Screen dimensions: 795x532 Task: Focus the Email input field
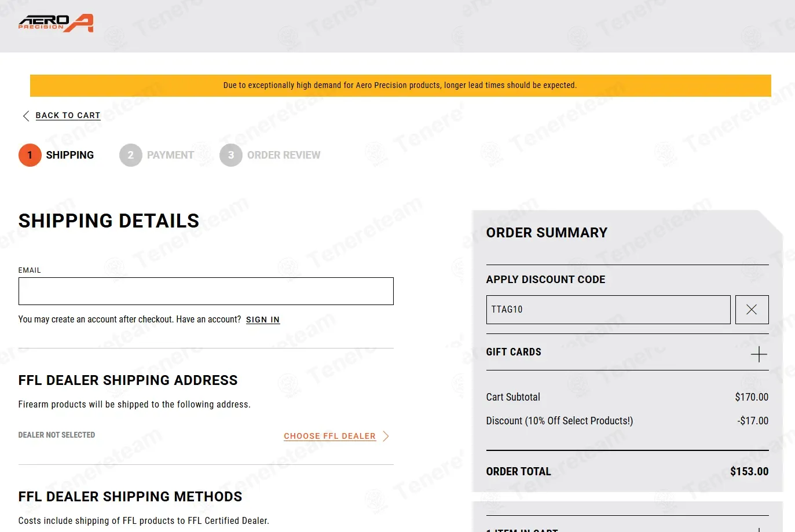pos(206,291)
